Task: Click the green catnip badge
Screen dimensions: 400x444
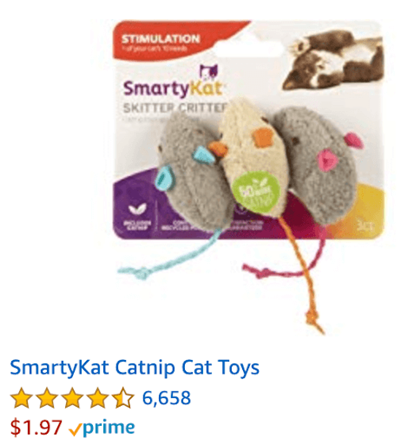Action: tap(257, 192)
